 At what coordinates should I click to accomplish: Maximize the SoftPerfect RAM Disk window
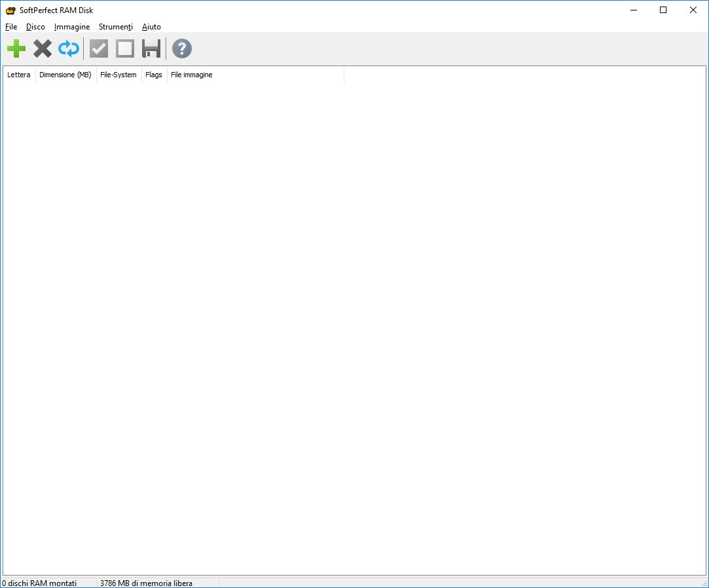pyautogui.click(x=663, y=10)
